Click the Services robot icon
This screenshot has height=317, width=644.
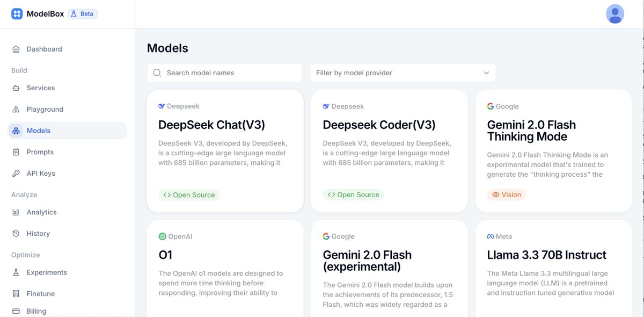point(16,88)
